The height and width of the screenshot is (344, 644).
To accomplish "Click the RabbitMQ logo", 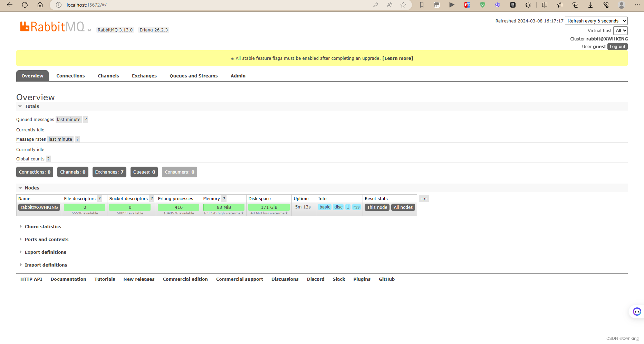I will point(55,27).
